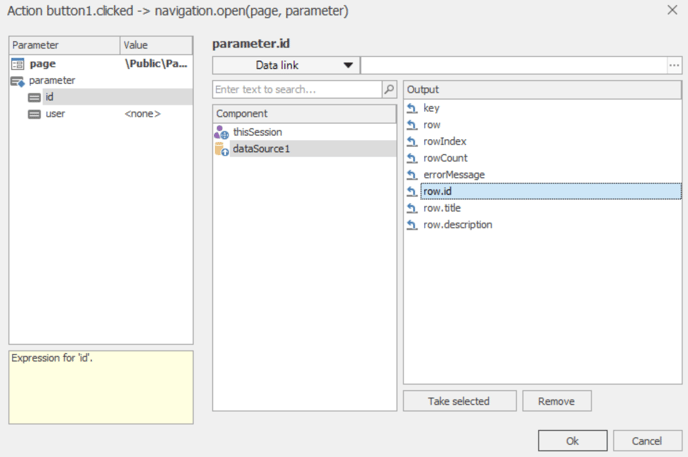The image size is (688, 457).
Task: Confirm with the Ok button
Action: click(573, 441)
